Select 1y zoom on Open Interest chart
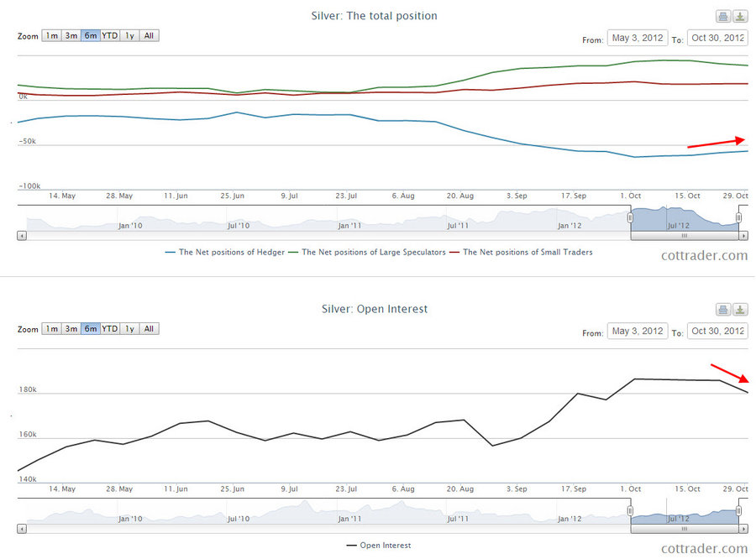Screen dimensions: 756x559 coord(129,328)
